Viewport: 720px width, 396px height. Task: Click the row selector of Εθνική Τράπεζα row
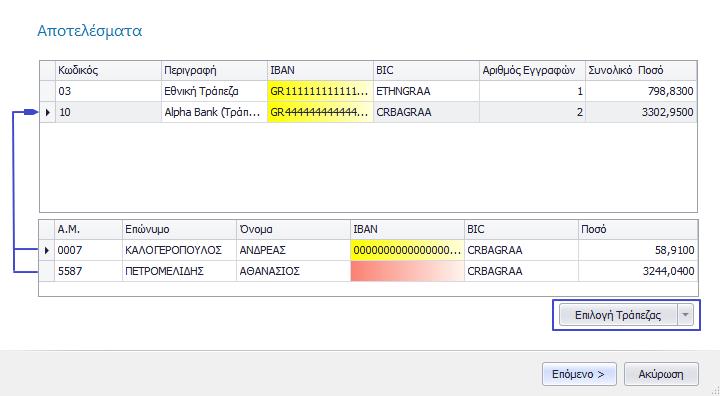[x=47, y=91]
